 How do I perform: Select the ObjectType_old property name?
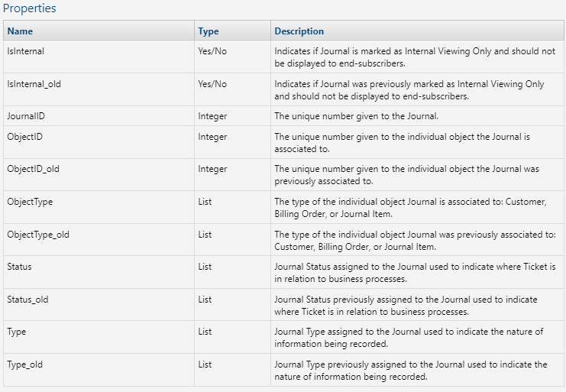tap(38, 235)
